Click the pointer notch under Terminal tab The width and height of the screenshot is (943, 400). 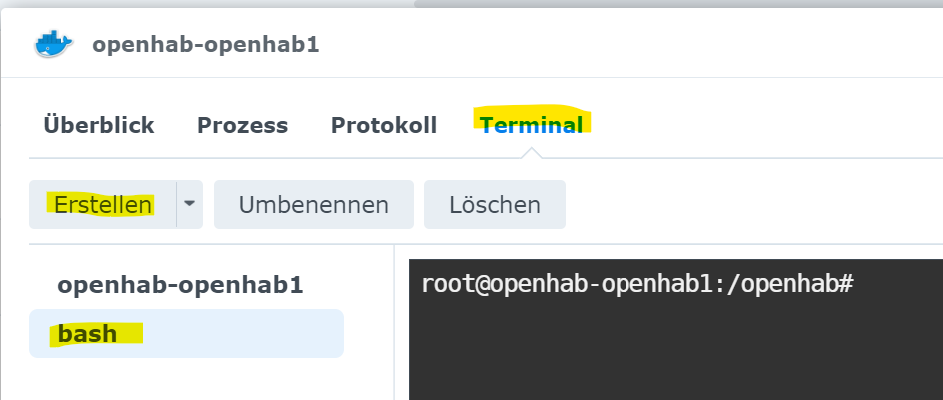(x=532, y=153)
